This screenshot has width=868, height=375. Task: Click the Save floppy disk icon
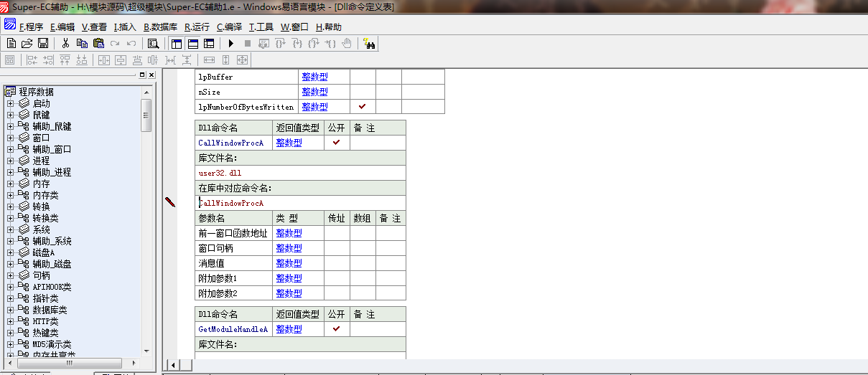(x=43, y=44)
